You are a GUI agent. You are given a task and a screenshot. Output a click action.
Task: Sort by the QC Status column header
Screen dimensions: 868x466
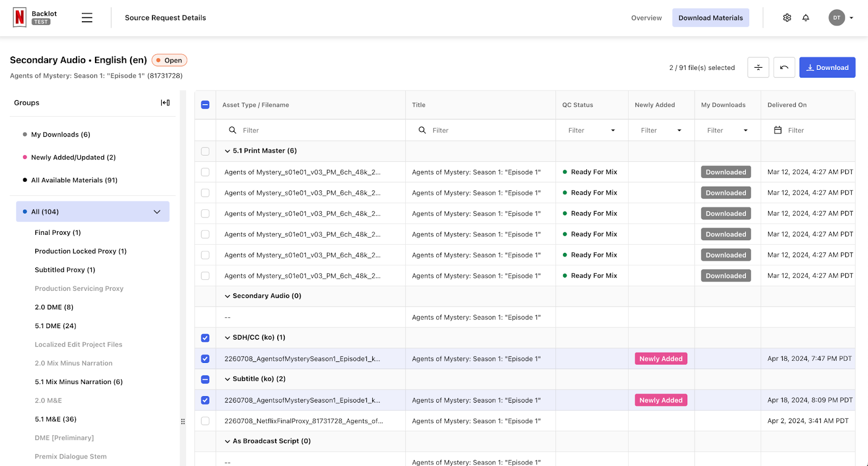tap(577, 105)
